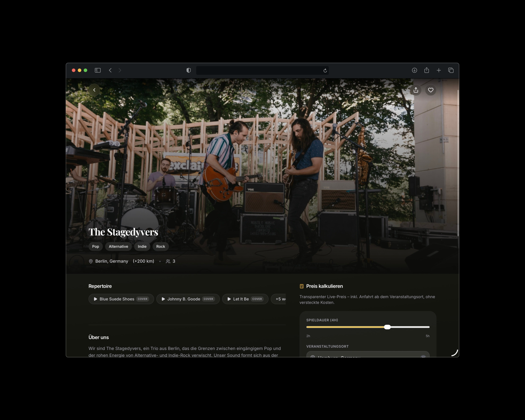This screenshot has height=420, width=525.
Task: Play Let It Be
Action: tap(245, 299)
